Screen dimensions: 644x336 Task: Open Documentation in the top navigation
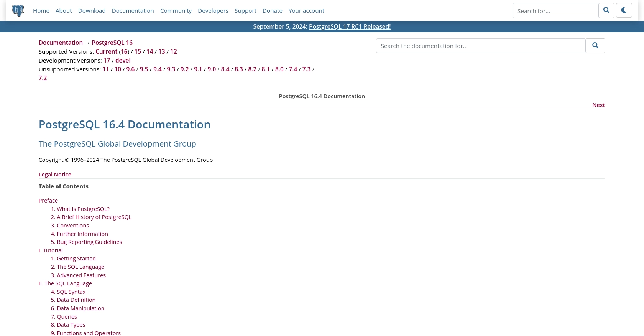(x=133, y=11)
